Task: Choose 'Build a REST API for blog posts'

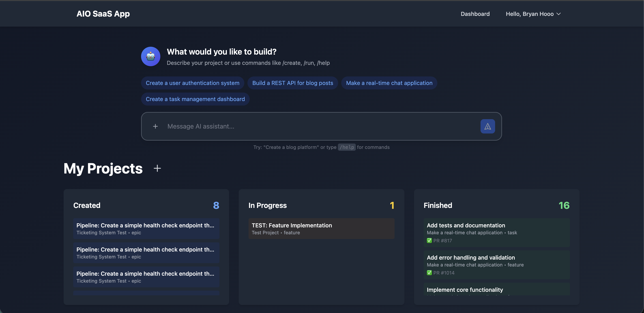Action: point(292,83)
